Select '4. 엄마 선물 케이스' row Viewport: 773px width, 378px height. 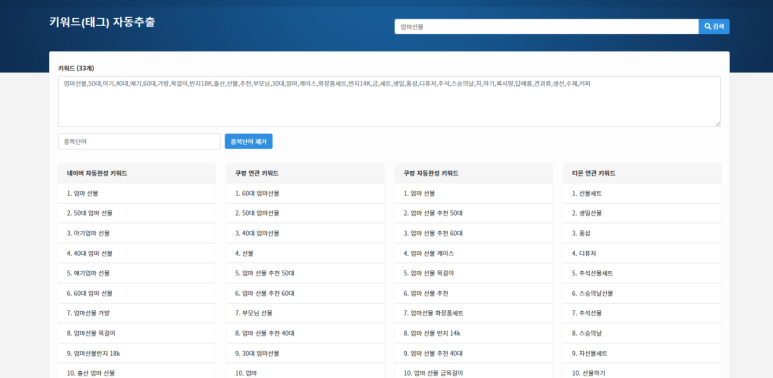473,253
